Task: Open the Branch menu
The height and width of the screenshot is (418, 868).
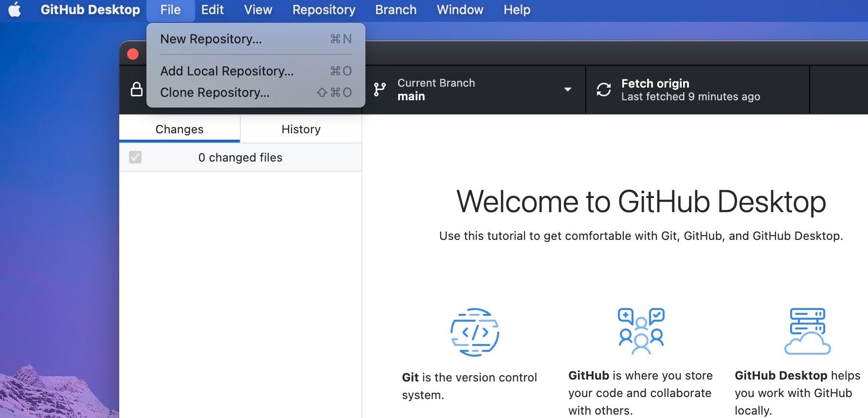Action: [x=396, y=10]
